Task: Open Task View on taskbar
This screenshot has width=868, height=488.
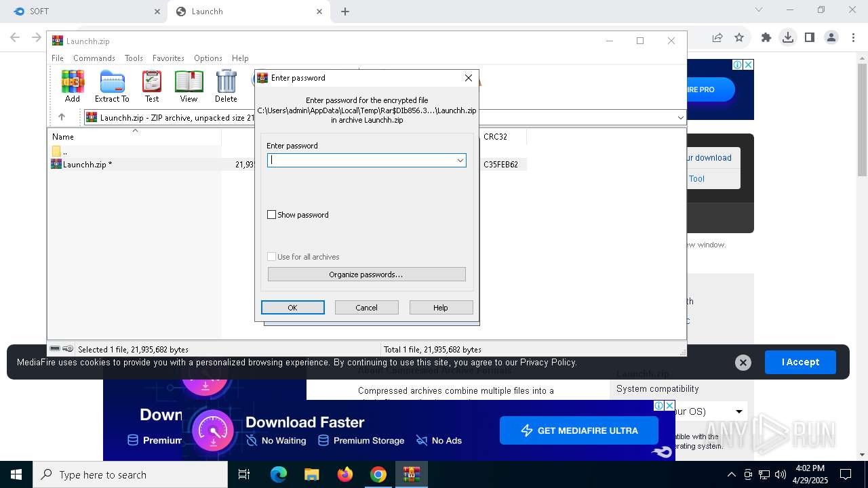Action: pyautogui.click(x=245, y=474)
